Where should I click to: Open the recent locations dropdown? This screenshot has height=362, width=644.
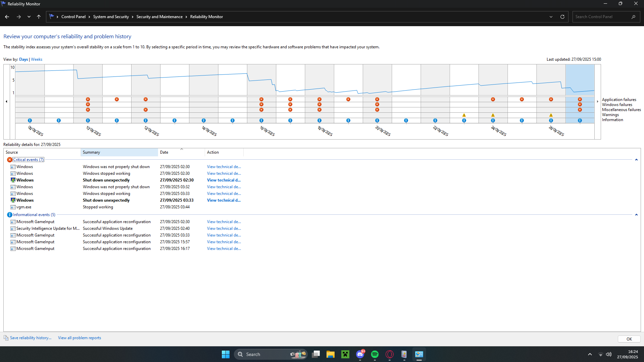coord(29,17)
